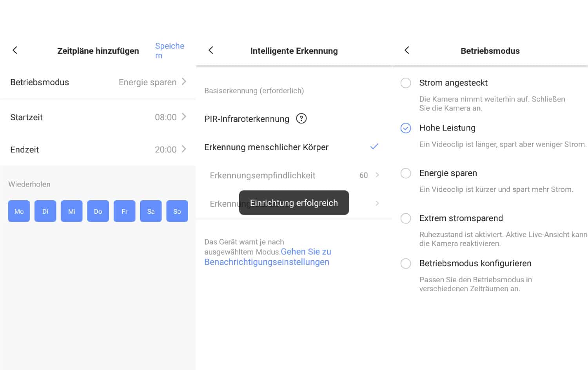This screenshot has height=392, width=588.
Task: Tap back arrow on Intelligente Erkennung
Action: [211, 50]
